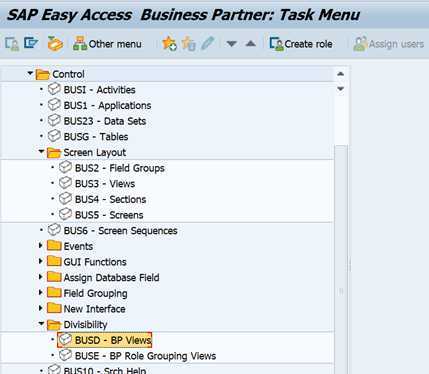Click the tree vertical scrollbar thumb

click(x=341, y=260)
